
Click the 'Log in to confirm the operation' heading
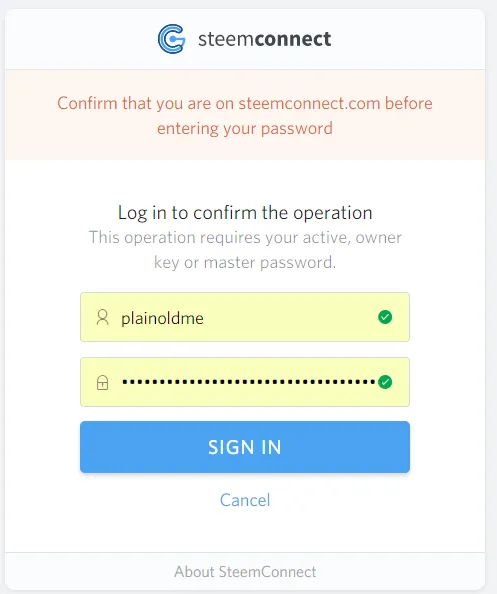(245, 213)
